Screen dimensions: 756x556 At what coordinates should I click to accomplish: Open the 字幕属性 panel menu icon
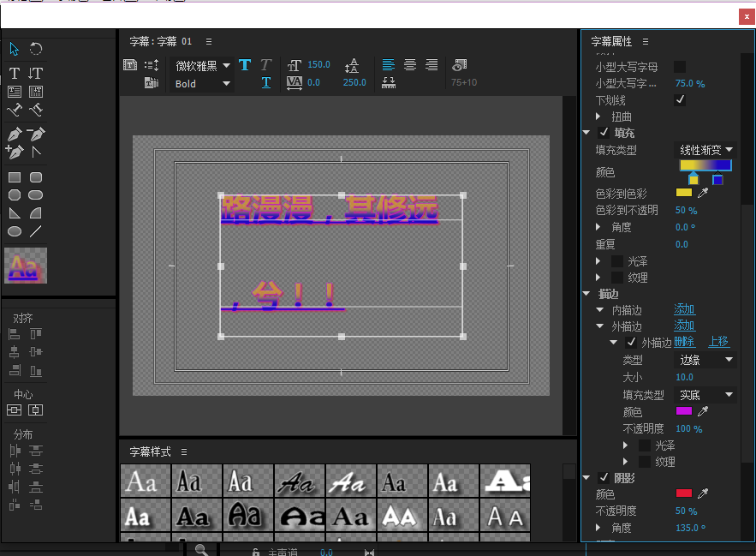645,41
